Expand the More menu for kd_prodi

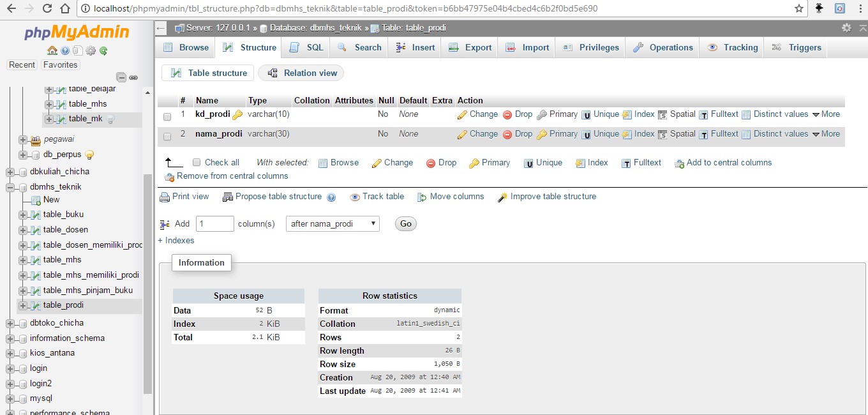tap(826, 114)
